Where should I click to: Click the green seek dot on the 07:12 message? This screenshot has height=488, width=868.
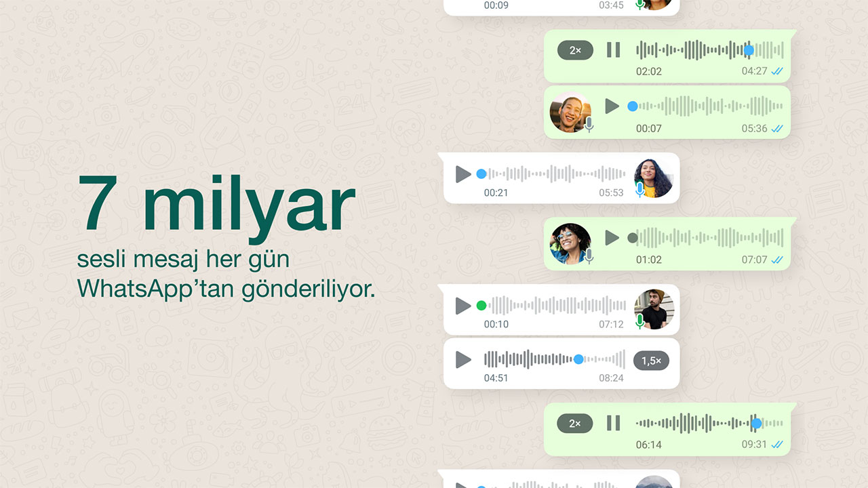[x=481, y=306]
